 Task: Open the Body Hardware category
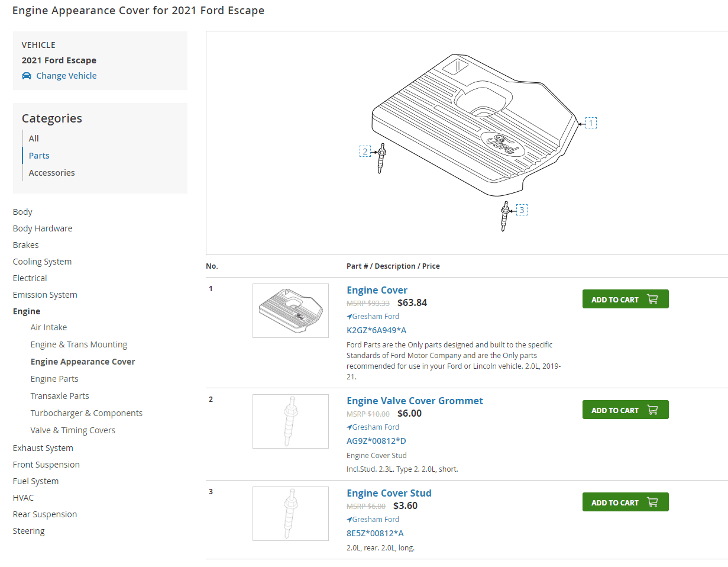click(43, 228)
